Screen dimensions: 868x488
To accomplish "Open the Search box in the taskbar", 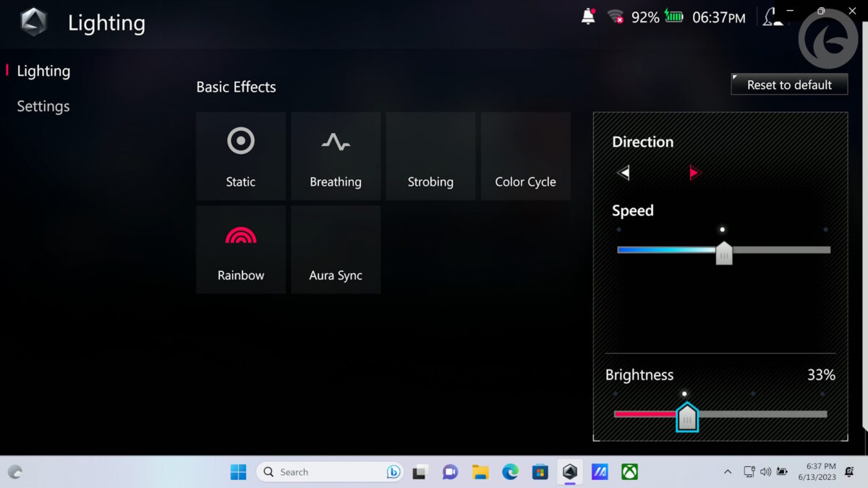I will coord(329,471).
